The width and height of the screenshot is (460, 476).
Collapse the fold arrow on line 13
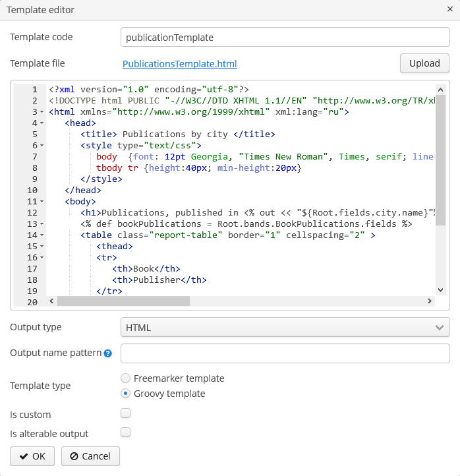(x=42, y=224)
